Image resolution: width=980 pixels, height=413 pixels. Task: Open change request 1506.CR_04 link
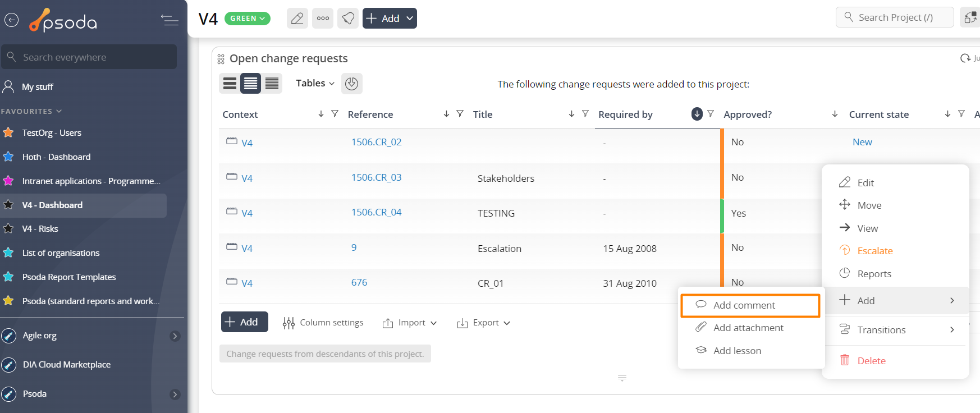click(x=377, y=212)
